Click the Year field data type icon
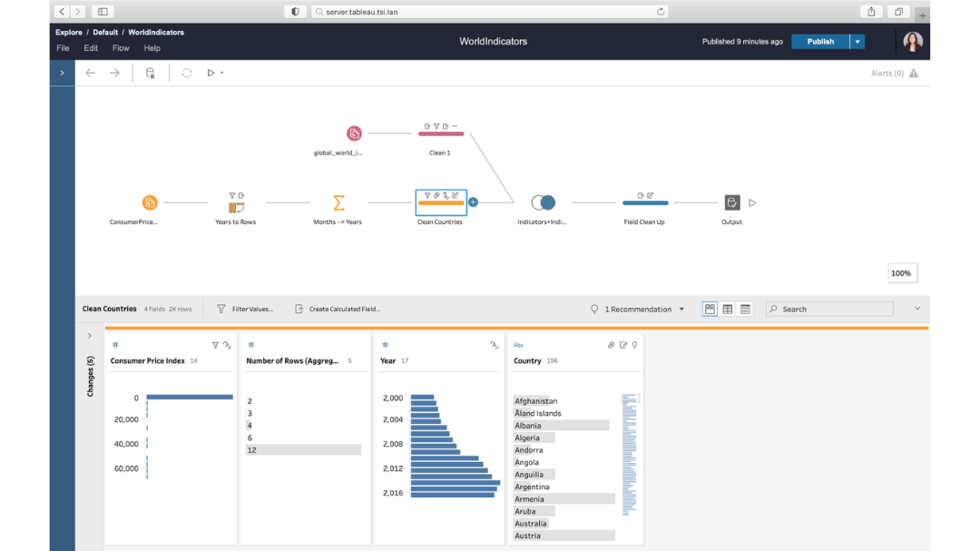 (385, 345)
